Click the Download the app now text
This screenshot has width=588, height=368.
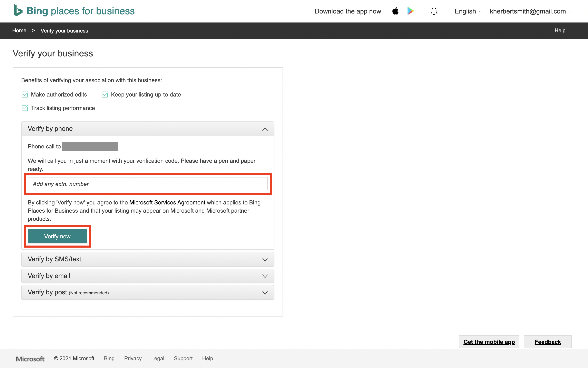tap(348, 11)
